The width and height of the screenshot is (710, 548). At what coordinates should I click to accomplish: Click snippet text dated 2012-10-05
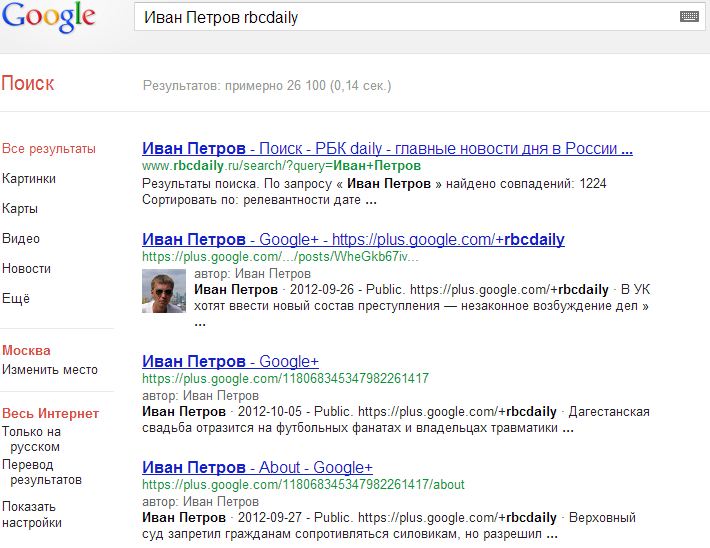396,419
